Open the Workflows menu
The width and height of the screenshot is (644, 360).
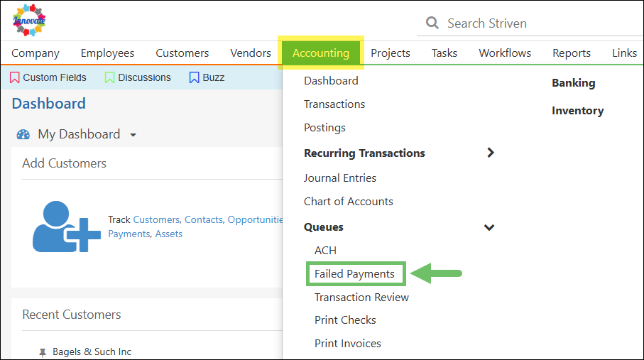click(505, 53)
